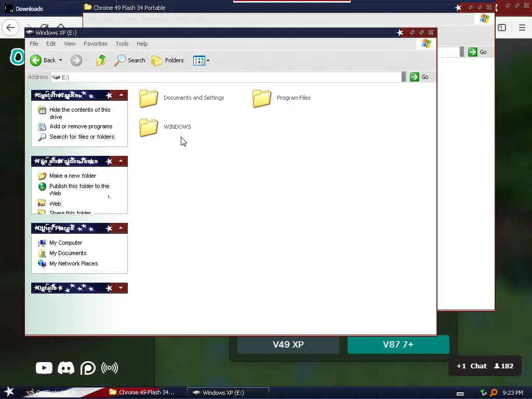Toggle the Folders tree pane
This screenshot has height=399, width=532.
168,60
